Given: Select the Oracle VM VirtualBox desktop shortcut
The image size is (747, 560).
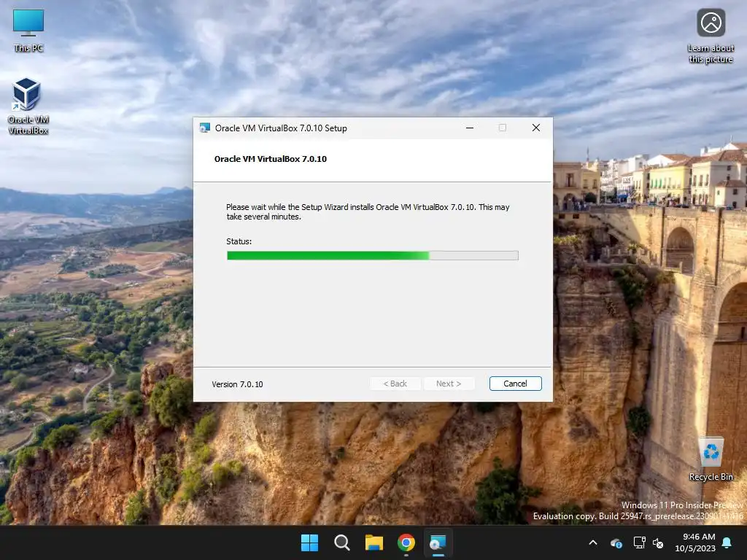Looking at the screenshot, I should [28, 106].
